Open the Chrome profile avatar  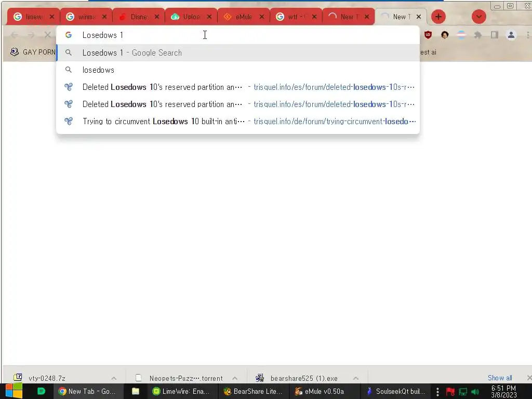(511, 35)
